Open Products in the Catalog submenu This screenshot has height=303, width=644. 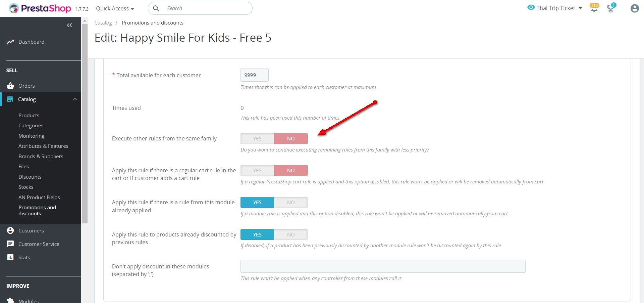[x=29, y=115]
